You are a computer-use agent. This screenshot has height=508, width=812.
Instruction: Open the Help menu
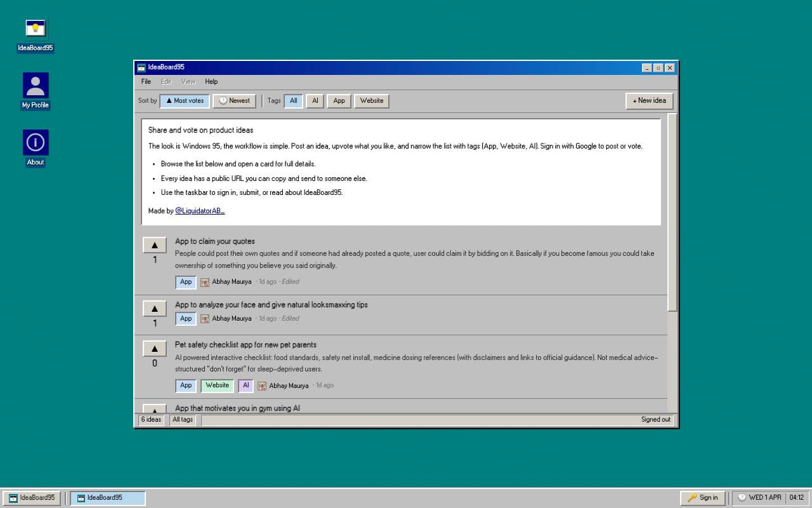coord(211,81)
